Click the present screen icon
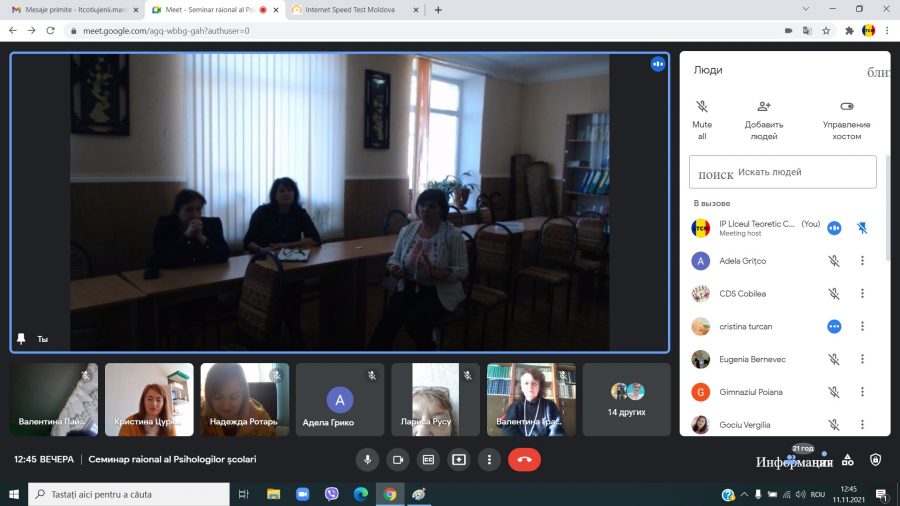Image resolution: width=900 pixels, height=506 pixels. click(459, 460)
